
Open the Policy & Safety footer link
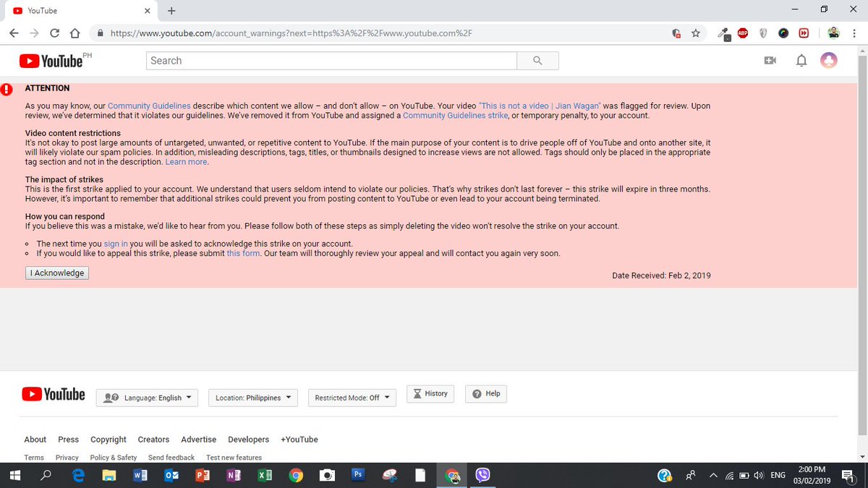[x=114, y=458]
